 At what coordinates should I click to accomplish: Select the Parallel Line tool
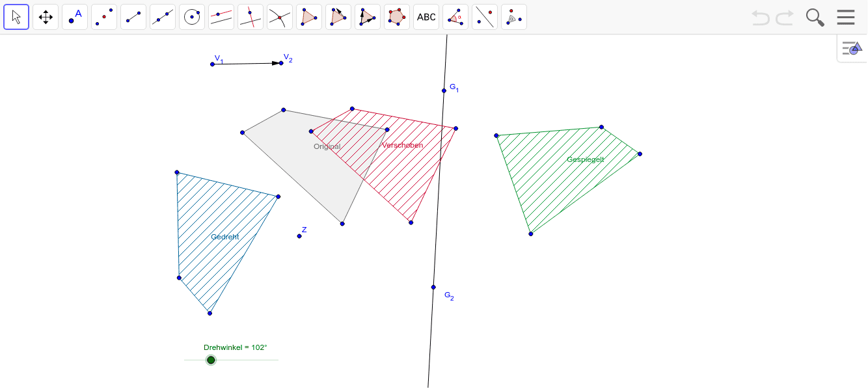[221, 17]
